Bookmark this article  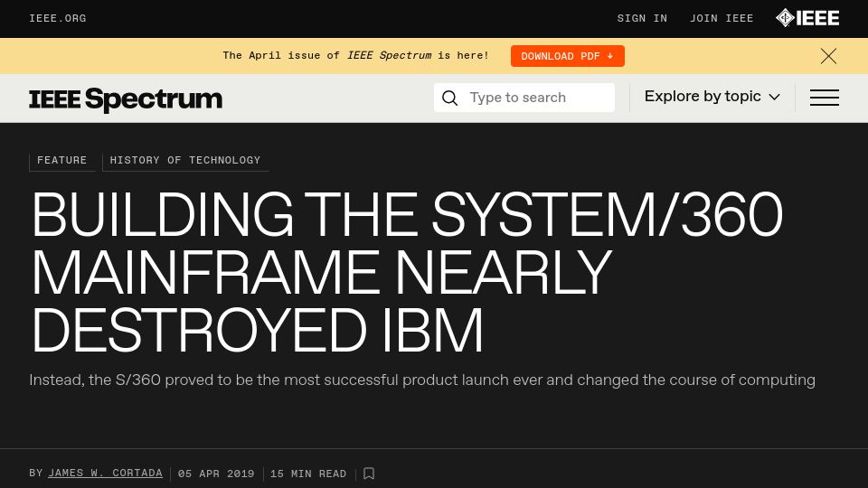[369, 473]
